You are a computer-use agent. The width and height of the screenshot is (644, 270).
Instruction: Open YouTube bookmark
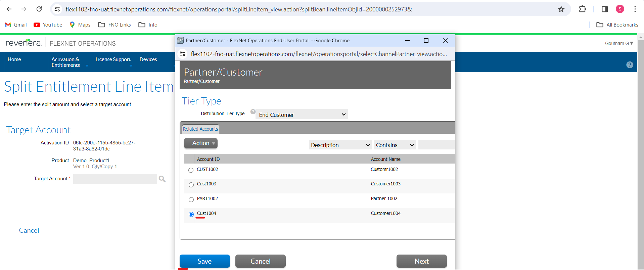[x=48, y=25]
